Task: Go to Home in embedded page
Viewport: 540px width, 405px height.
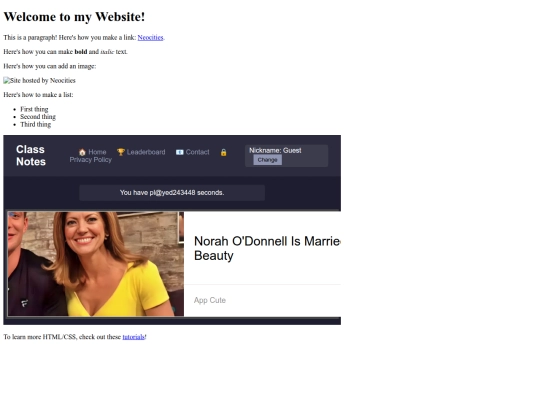Action: tap(92, 152)
